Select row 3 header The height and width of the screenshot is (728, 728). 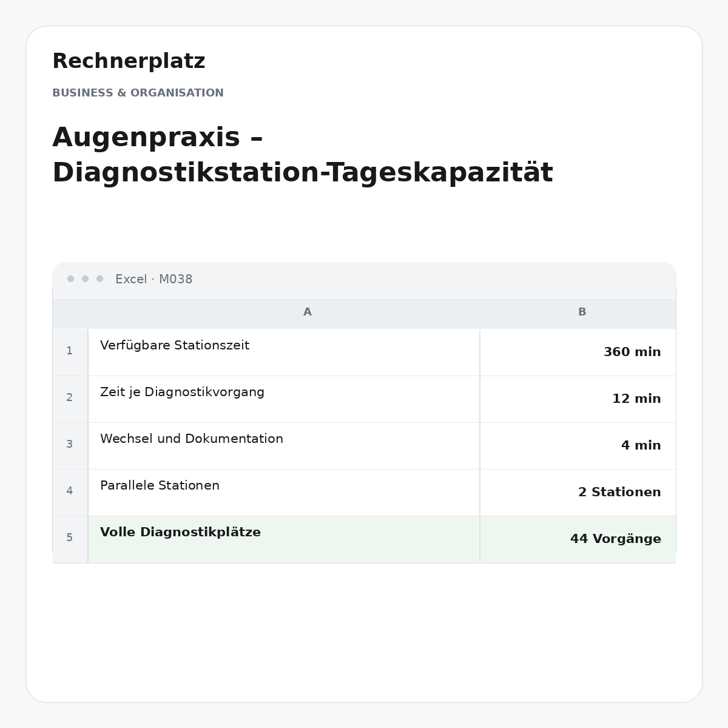point(70,445)
